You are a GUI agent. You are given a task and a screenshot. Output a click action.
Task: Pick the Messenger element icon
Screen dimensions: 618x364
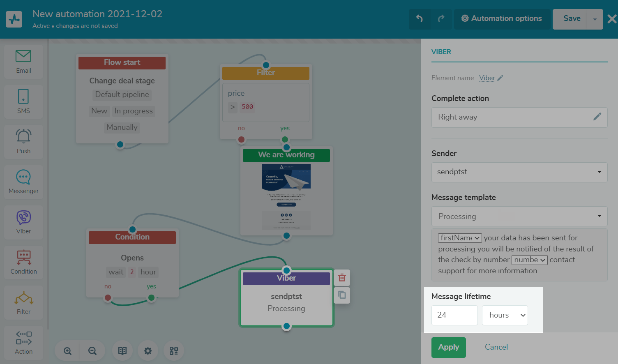pyautogui.click(x=23, y=182)
